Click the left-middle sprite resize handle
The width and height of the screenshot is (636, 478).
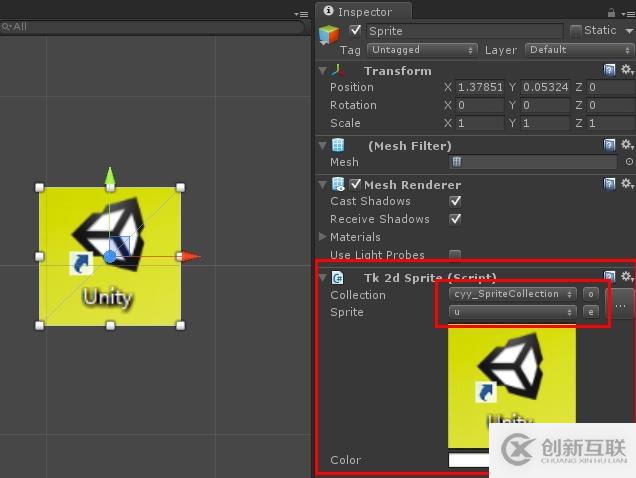click(39, 256)
